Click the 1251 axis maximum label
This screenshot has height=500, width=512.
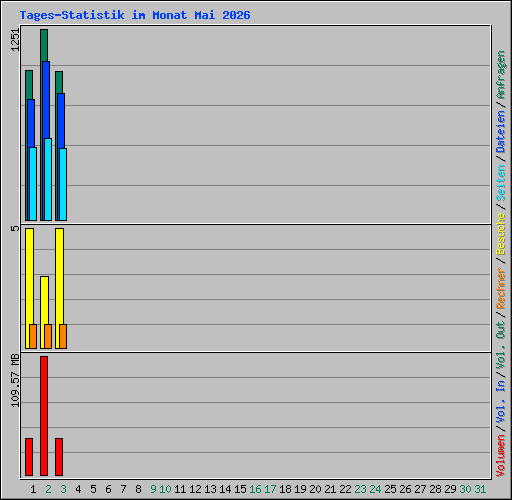pos(15,40)
